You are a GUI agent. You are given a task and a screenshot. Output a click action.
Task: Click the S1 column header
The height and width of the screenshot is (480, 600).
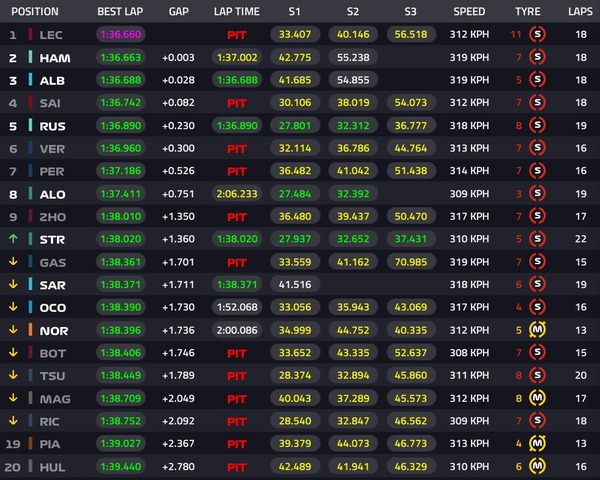coord(295,11)
